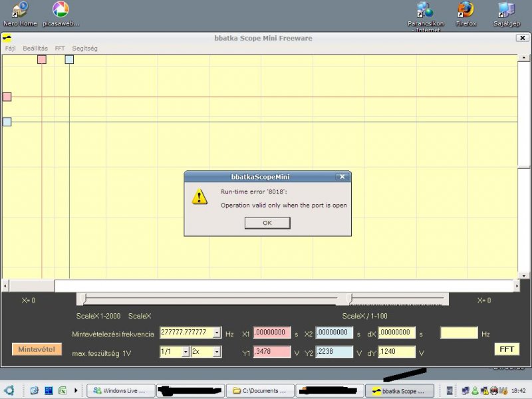This screenshot has height=399, width=532.
Task: Click the vertical scrollbar up arrow
Action: [x=524, y=58]
